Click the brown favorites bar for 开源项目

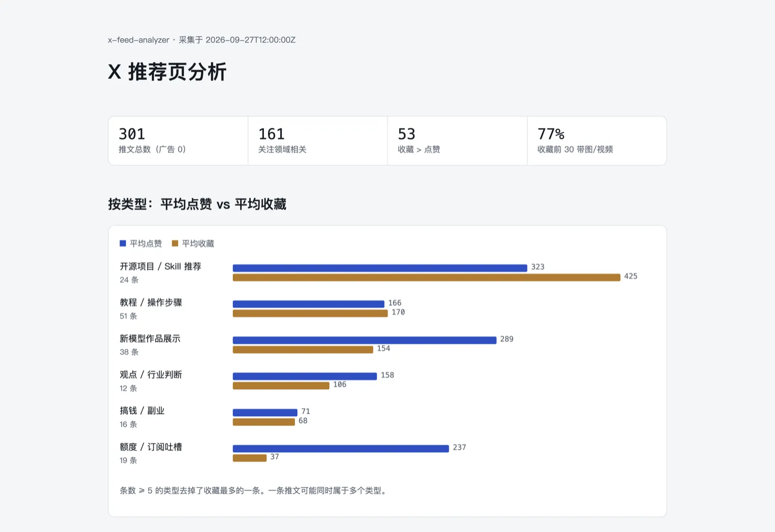pos(426,277)
